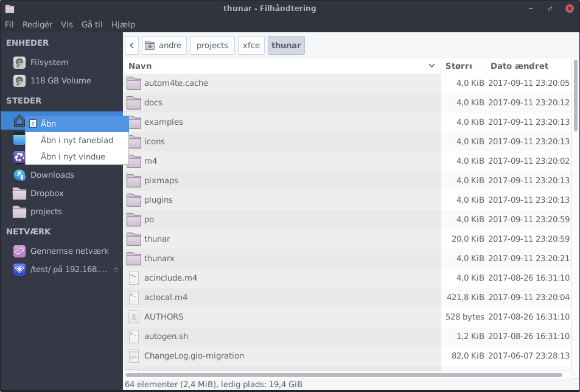The height and width of the screenshot is (392, 580).
Task: Eject the /test/ network share
Action: tap(116, 270)
